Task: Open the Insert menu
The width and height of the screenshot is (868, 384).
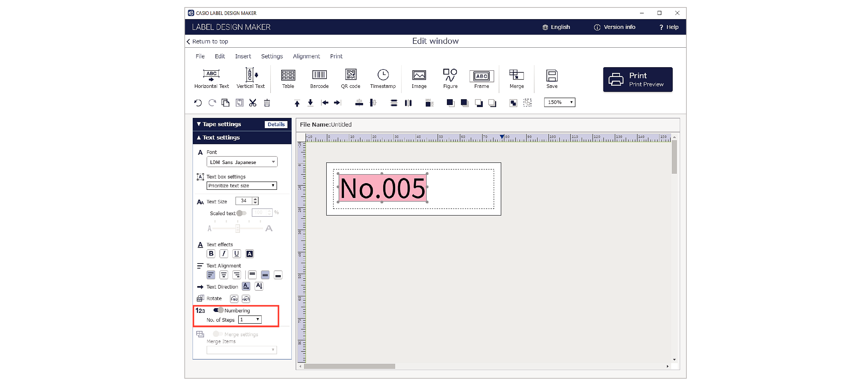Action: point(243,56)
